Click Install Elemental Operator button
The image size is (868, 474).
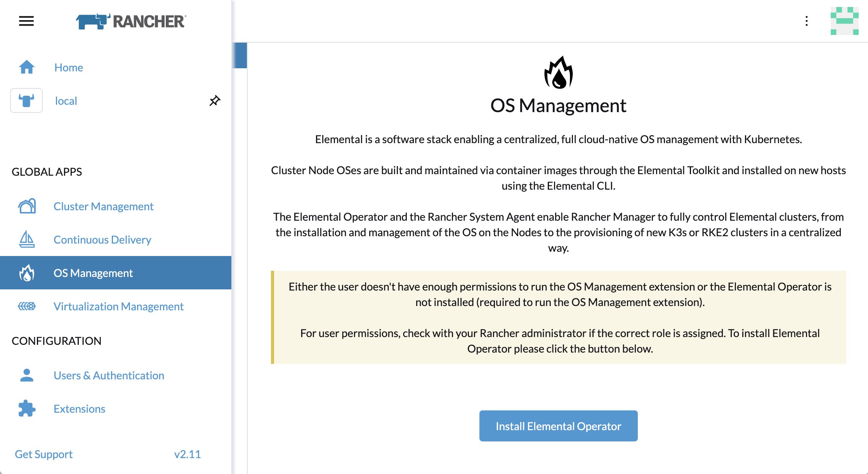pos(558,426)
